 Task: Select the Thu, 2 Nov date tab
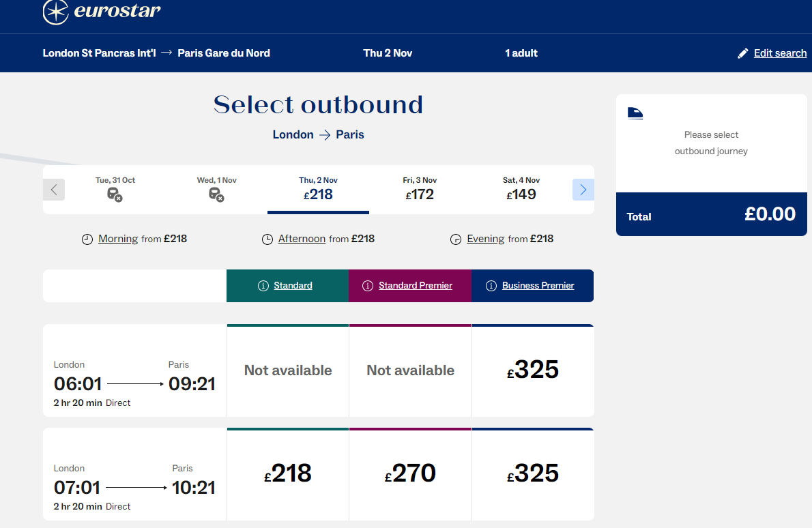pyautogui.click(x=318, y=190)
